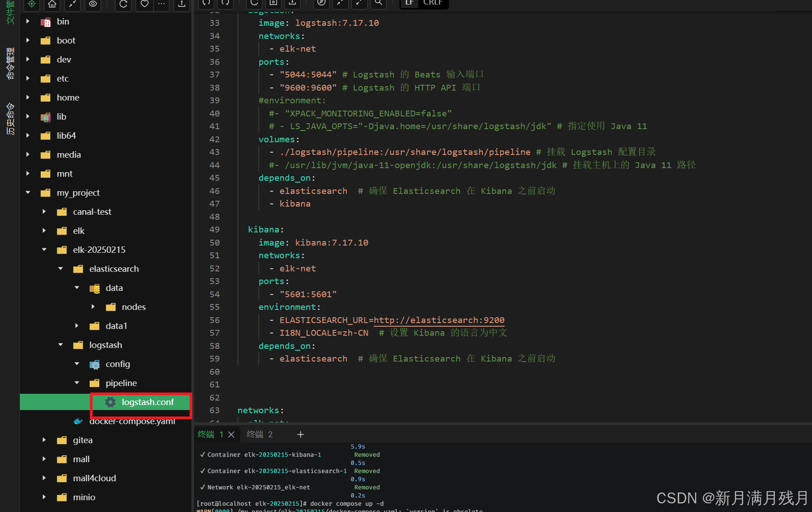Image resolution: width=812 pixels, height=512 pixels.
Task: Click 'I18N_LOCALE=zh-CN' in editor
Action: (x=324, y=333)
